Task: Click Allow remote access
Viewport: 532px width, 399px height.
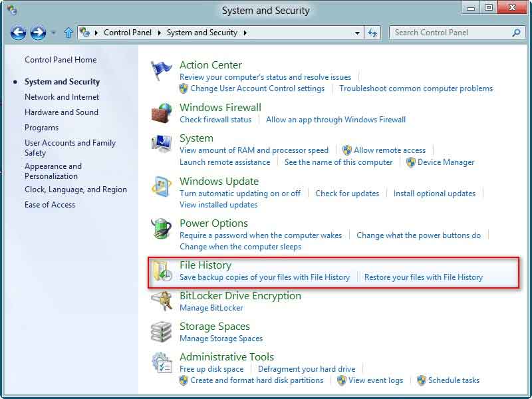Action: 390,150
